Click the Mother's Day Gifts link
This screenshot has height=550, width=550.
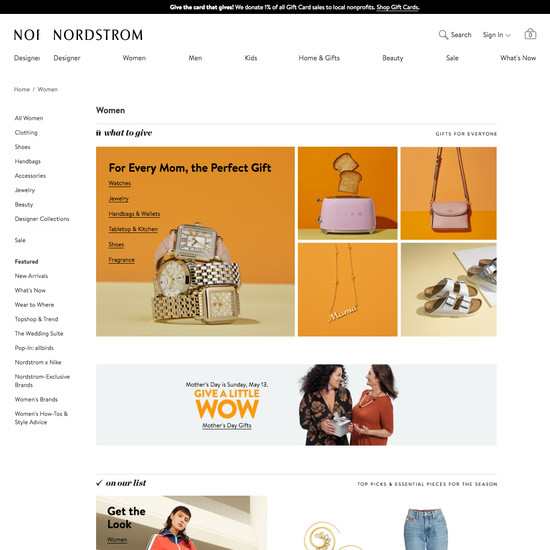point(227,425)
